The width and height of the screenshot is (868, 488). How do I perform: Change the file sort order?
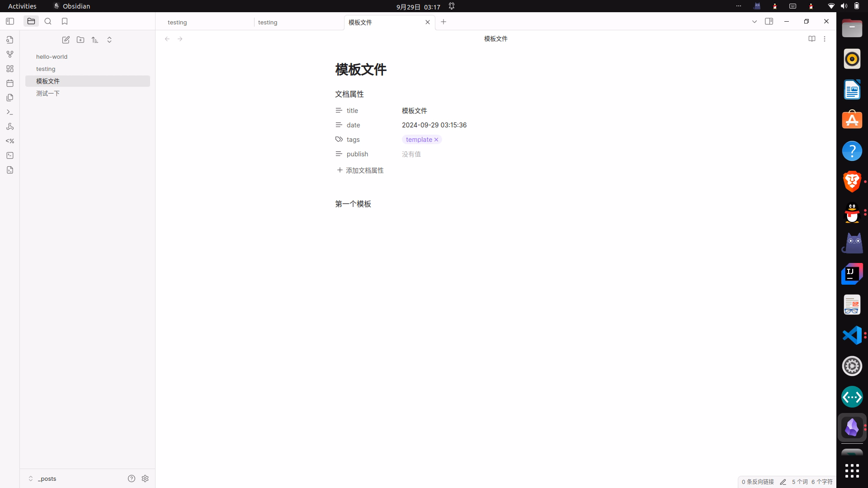coord(95,40)
